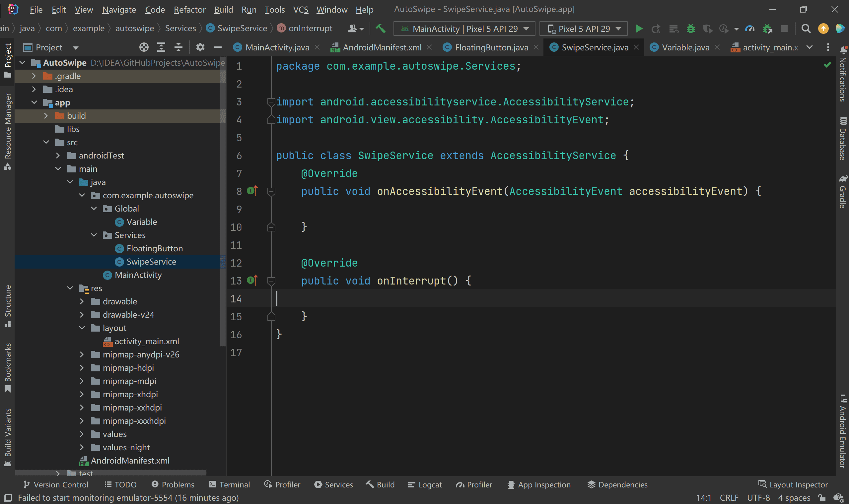
Task: Open the Problems tool window
Action: (173, 485)
